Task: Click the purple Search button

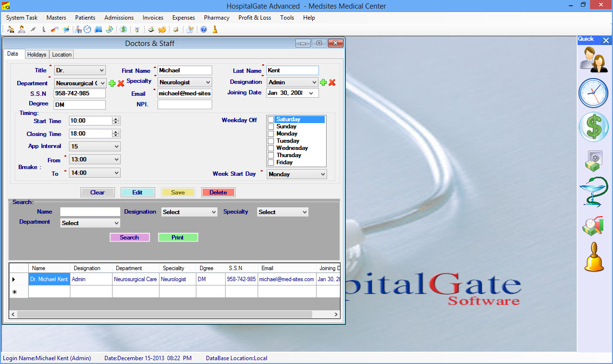Action: tap(129, 238)
